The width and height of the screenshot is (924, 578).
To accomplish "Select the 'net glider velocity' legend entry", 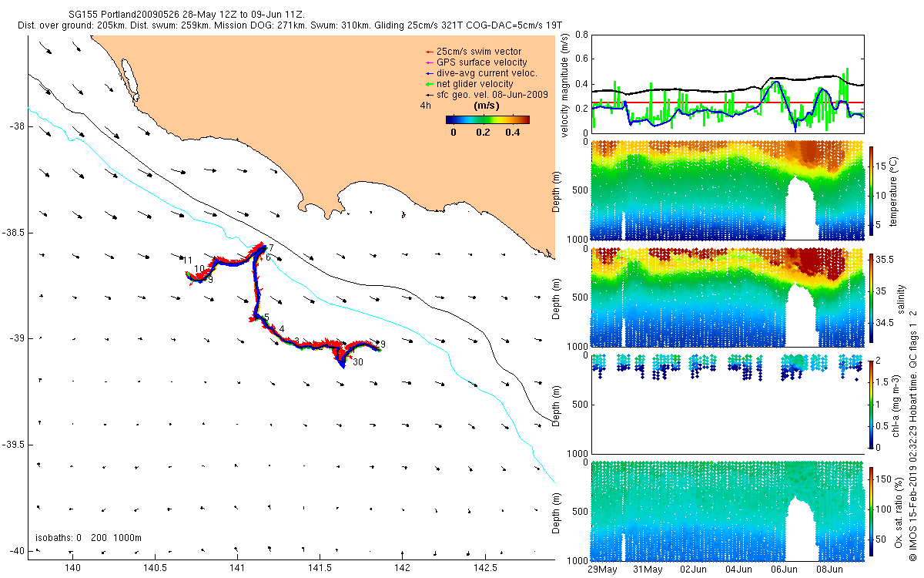I will pyautogui.click(x=469, y=84).
